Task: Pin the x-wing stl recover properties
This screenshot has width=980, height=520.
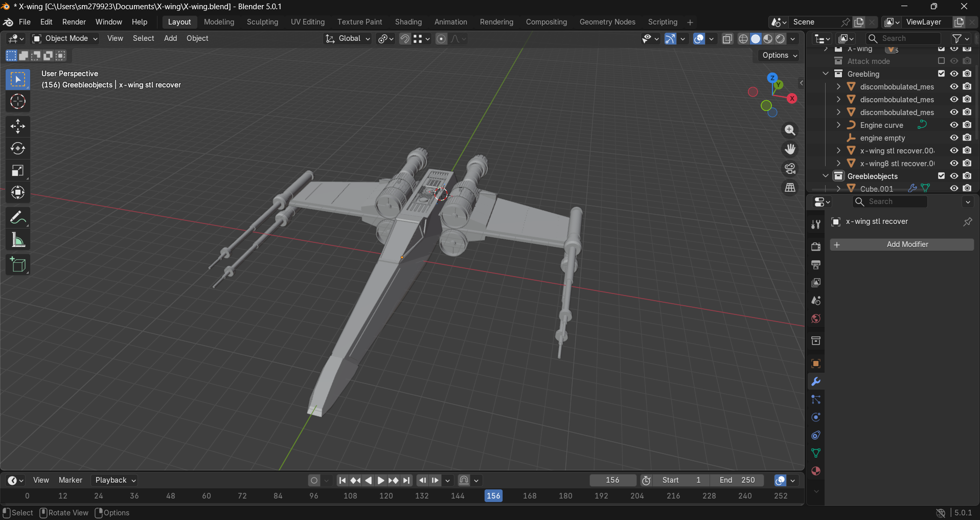Action: (x=967, y=222)
